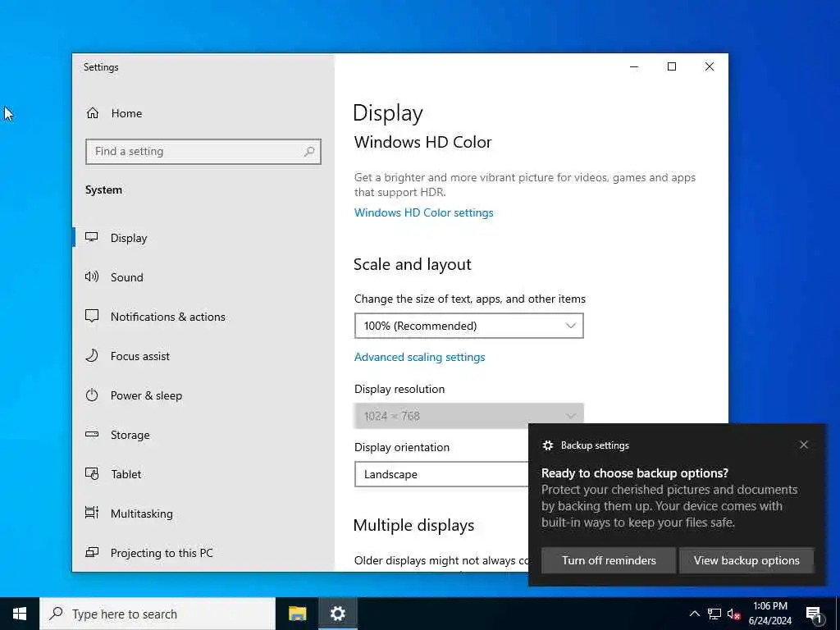Screen dimensions: 840x630
Task: Click the Scale and layout heading
Action: point(413,265)
